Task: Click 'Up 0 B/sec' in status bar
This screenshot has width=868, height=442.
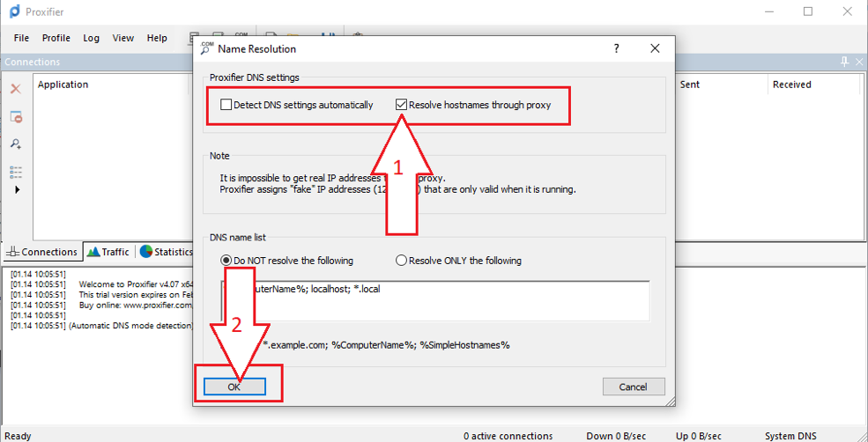Action: coord(699,436)
